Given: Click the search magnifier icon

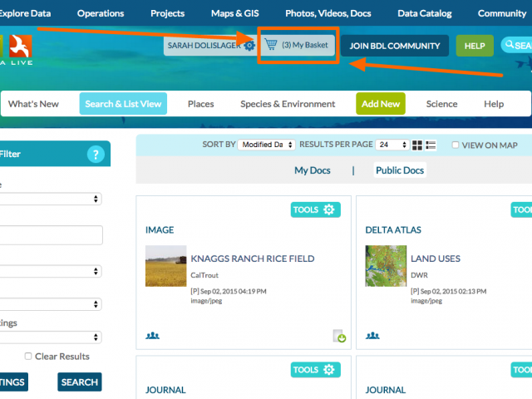Looking at the screenshot, I should 510,44.
